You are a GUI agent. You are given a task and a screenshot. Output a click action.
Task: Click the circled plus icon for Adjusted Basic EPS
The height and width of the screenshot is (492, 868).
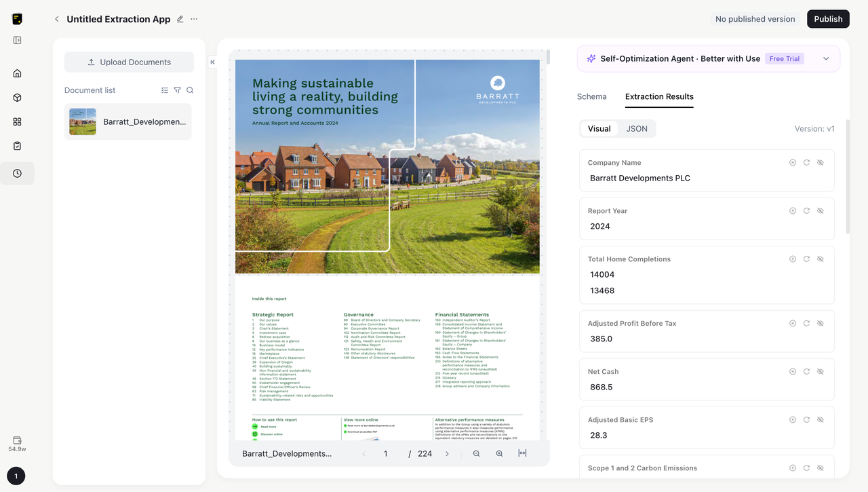tap(793, 420)
